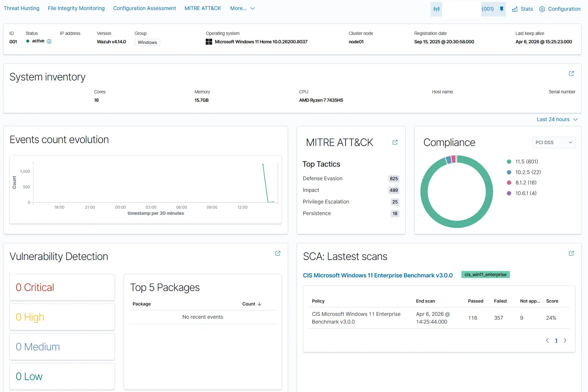Open the CIS Windows 11 Enterprise Benchmark link
588x392 pixels.
tap(377, 275)
